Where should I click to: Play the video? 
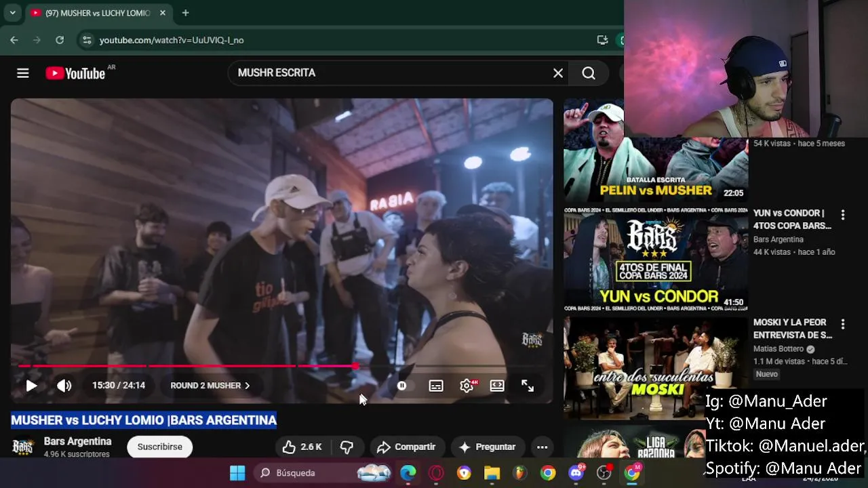pos(31,386)
